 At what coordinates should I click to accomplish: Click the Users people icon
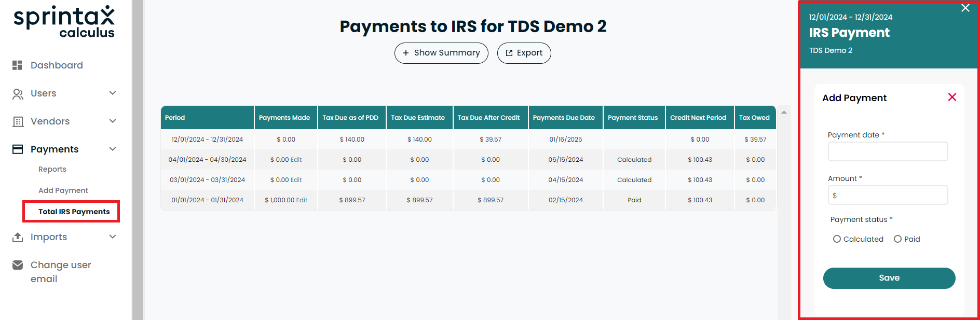click(x=18, y=93)
